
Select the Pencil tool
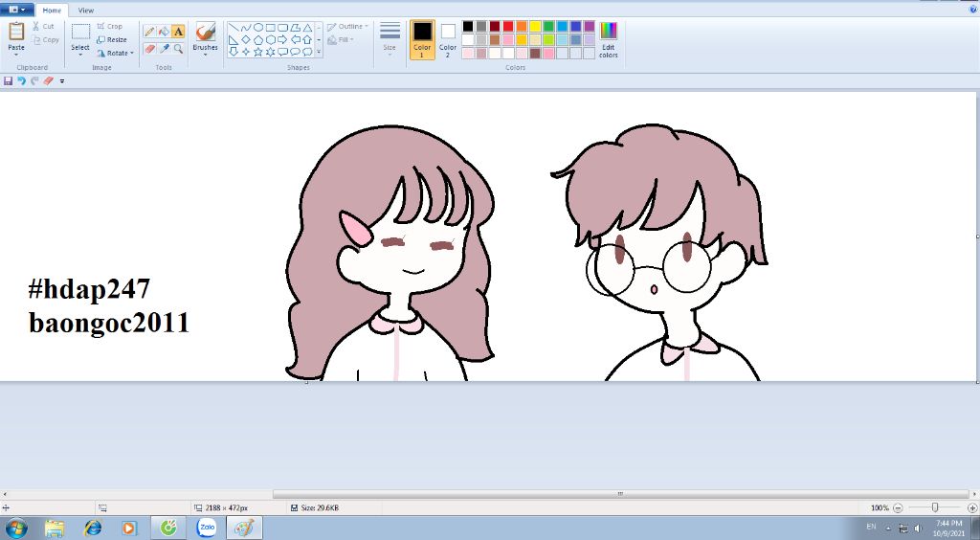point(149,32)
